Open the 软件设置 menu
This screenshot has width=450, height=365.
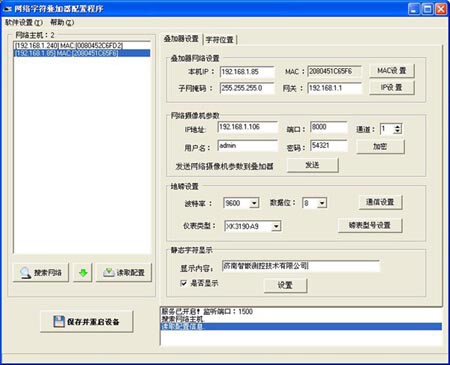(24, 23)
